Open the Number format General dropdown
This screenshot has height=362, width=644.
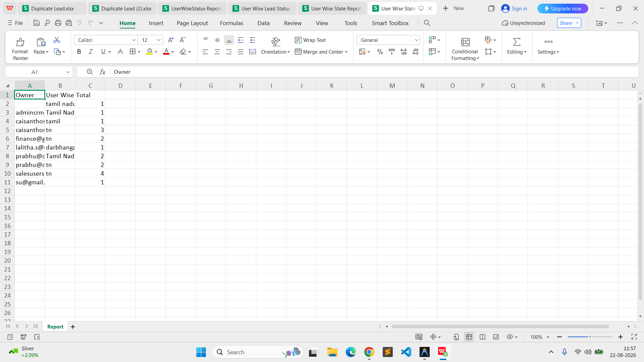pos(416,40)
